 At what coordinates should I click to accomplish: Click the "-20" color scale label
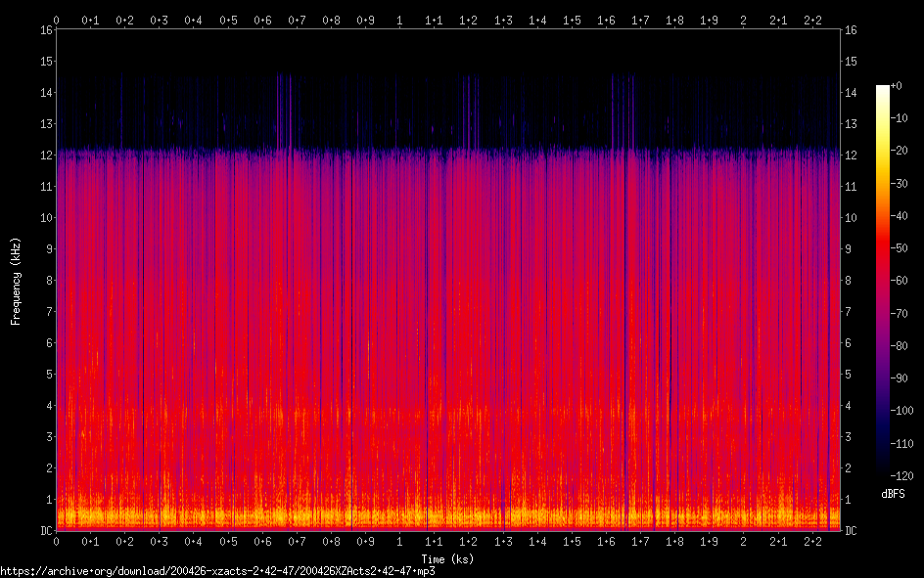pyautogui.click(x=899, y=151)
